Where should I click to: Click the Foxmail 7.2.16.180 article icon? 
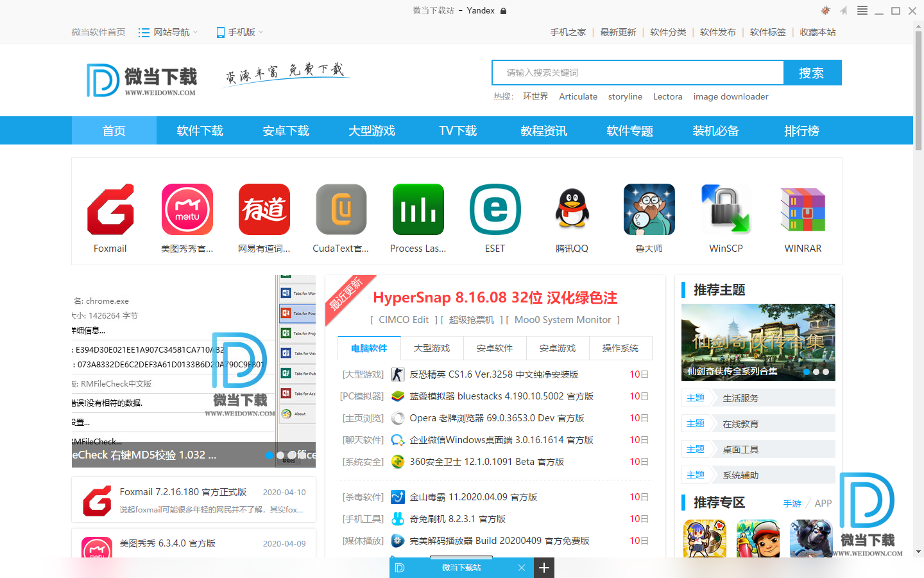[x=97, y=501]
